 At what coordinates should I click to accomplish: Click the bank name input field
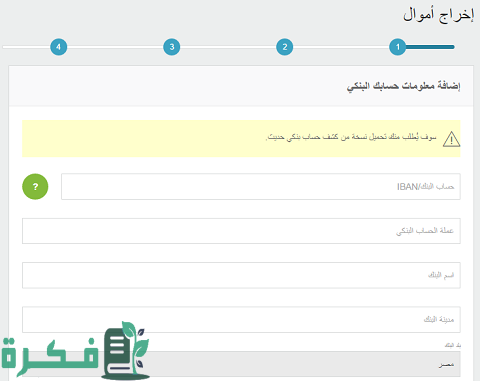pyautogui.click(x=241, y=275)
